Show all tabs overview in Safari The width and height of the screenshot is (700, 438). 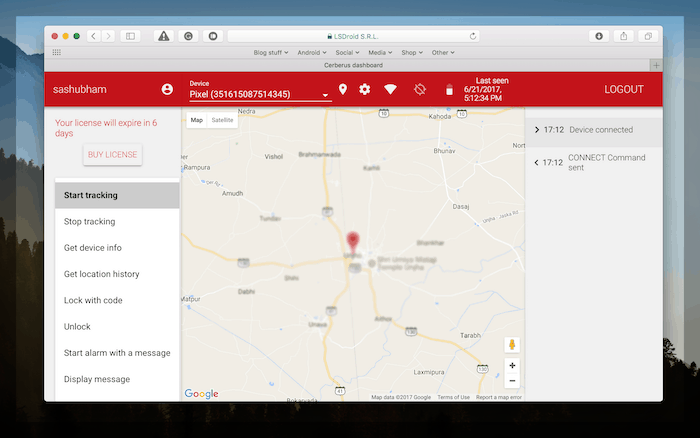[648, 36]
